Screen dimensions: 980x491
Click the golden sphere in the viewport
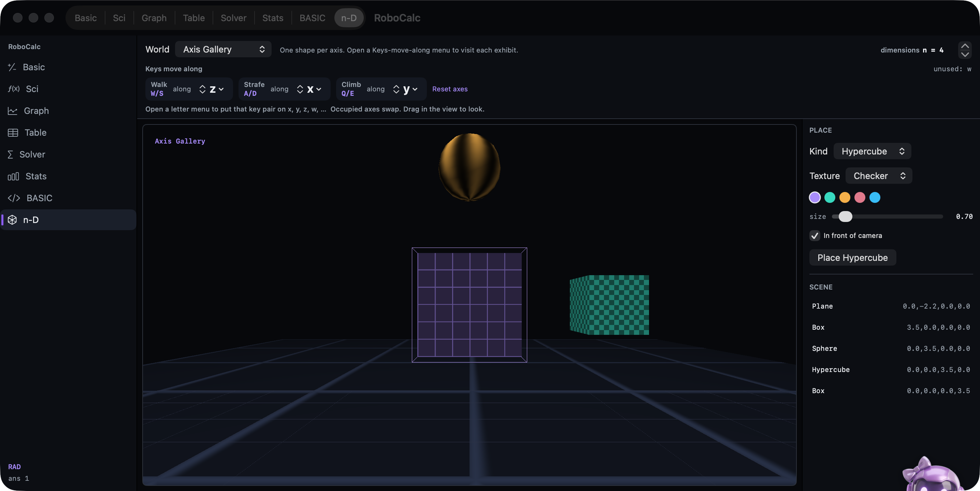[470, 167]
